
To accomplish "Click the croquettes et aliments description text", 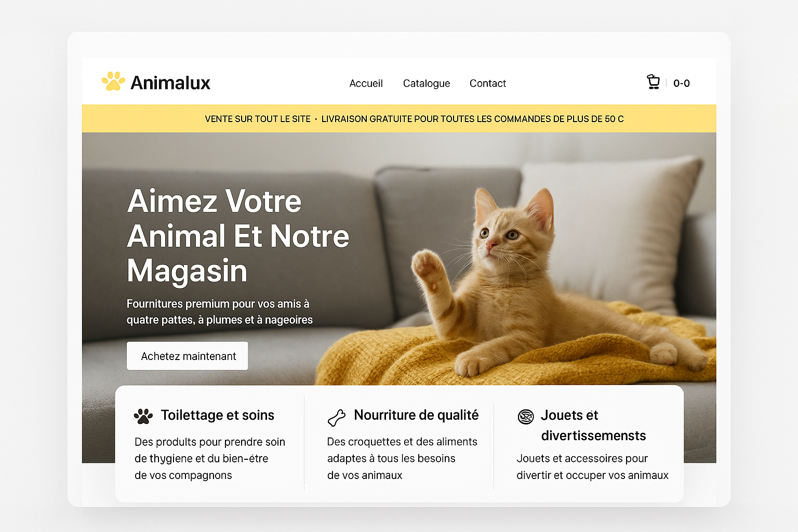I will pos(402,458).
